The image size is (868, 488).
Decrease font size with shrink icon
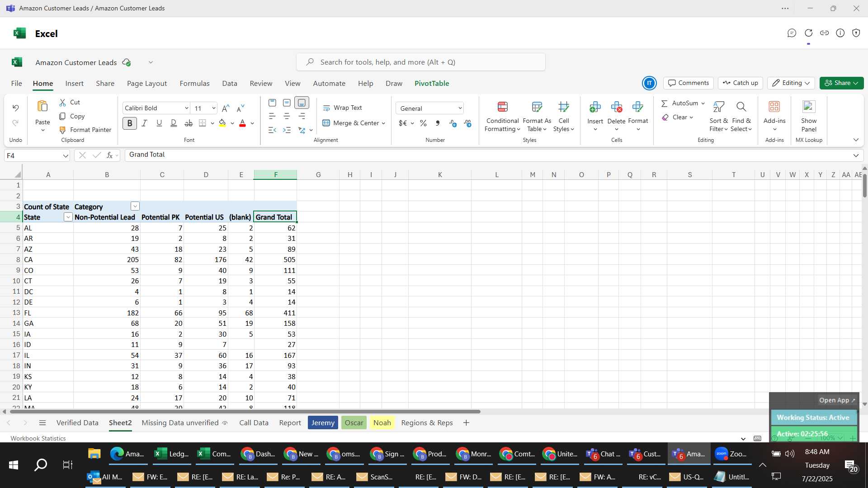click(x=241, y=108)
